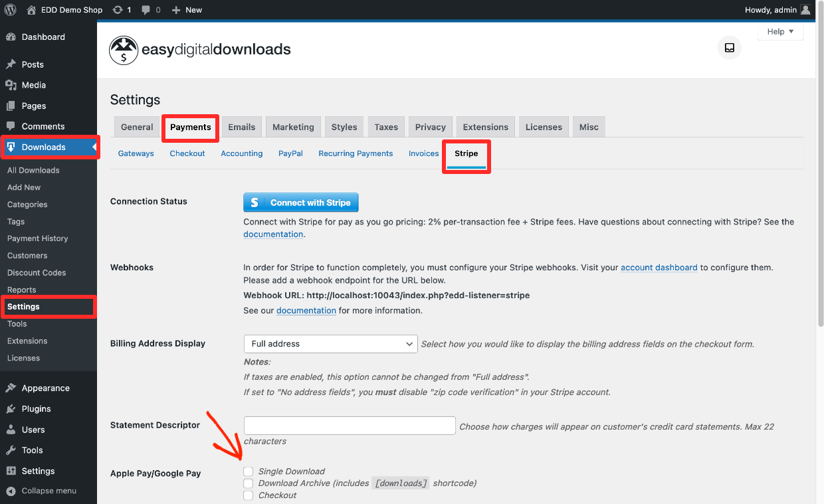
Task: Click the Plugins plug icon
Action: pos(11,408)
